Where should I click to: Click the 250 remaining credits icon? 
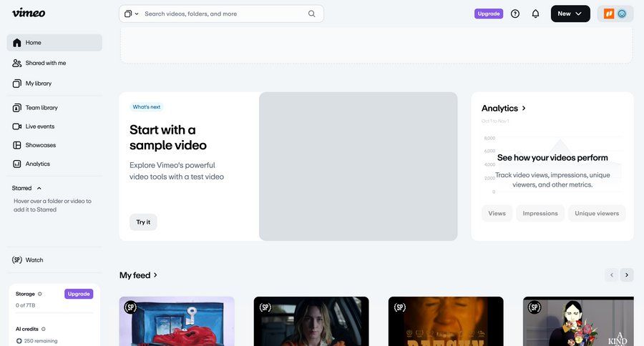click(x=19, y=341)
